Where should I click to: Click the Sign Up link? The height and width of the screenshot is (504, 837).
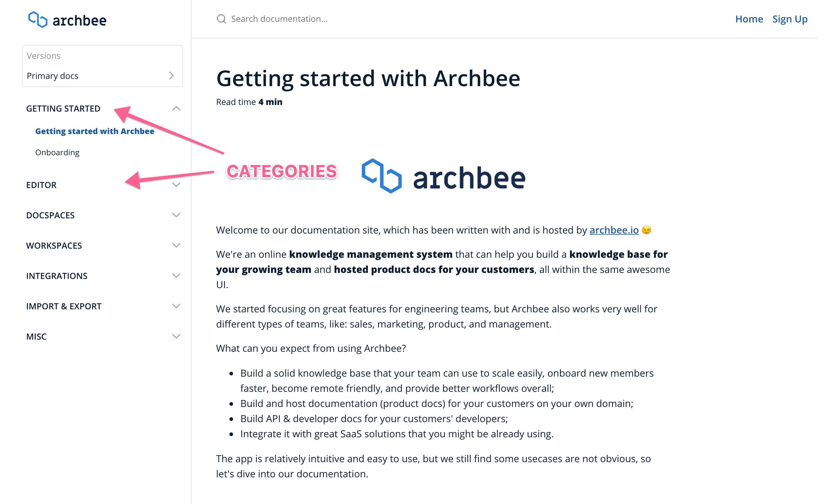790,19
